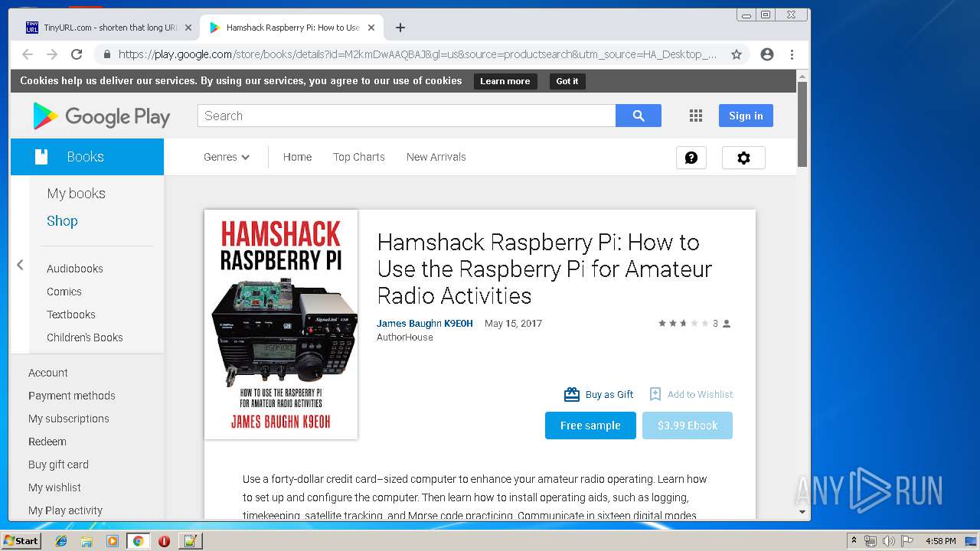The height and width of the screenshot is (551, 980).
Task: Open the media player taskbar icon
Action: (113, 541)
